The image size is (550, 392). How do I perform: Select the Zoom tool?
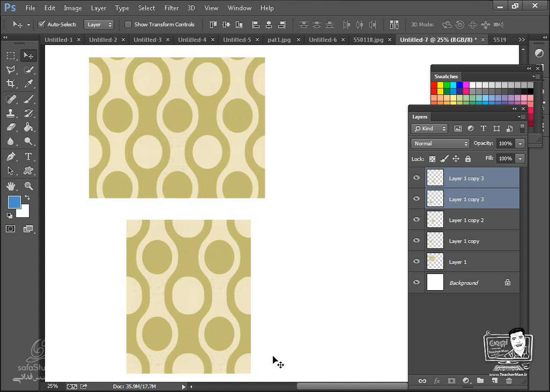tap(28, 186)
